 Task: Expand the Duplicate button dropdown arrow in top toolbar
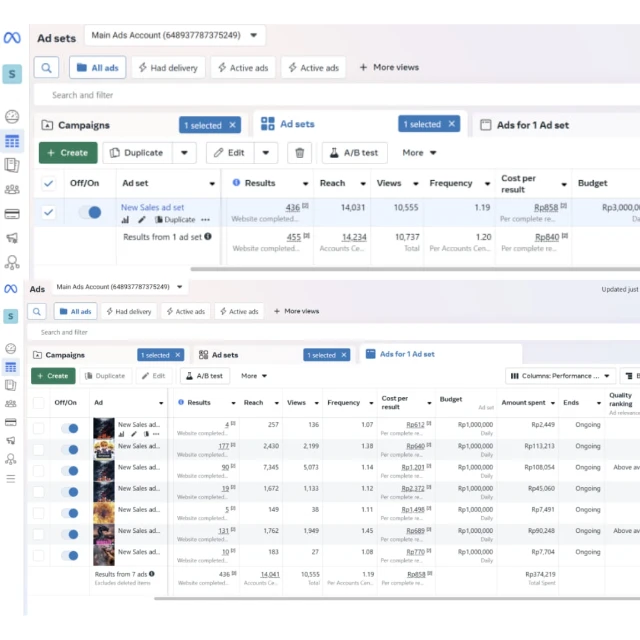[184, 153]
